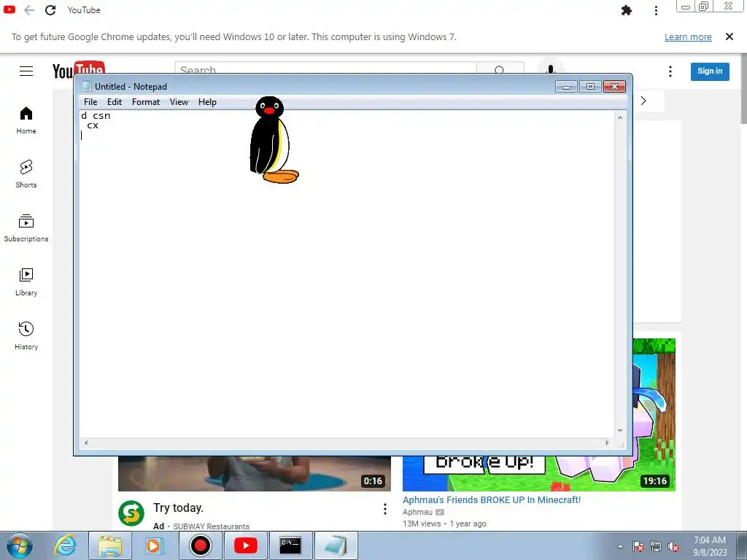Viewport: 747px width, 560px height.
Task: Click the red record button taskbar icon
Action: click(x=200, y=545)
